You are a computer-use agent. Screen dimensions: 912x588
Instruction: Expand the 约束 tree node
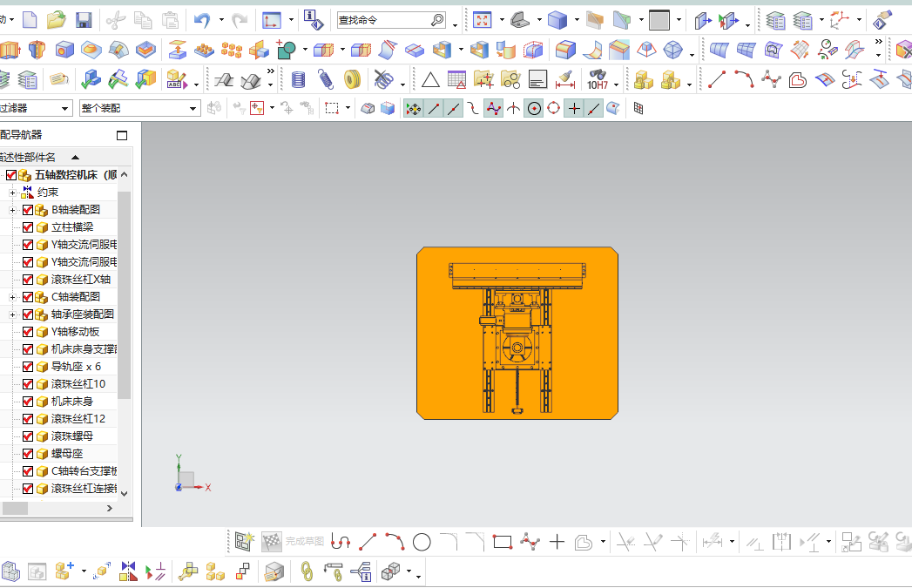(x=13, y=193)
